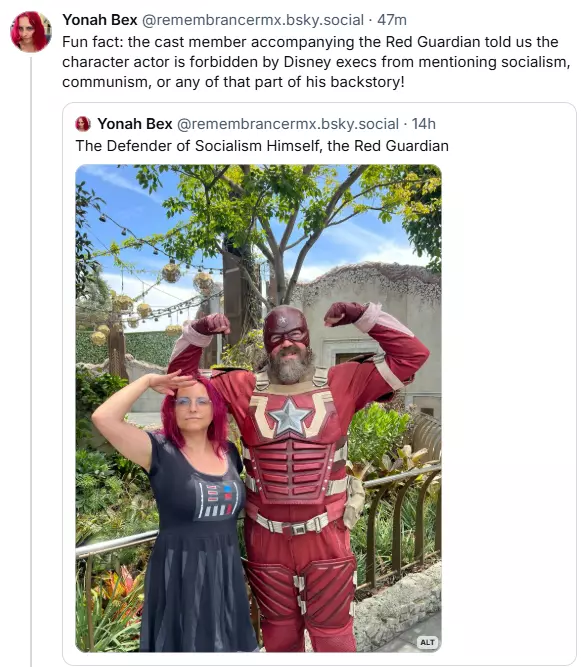
Task: Click the Red Guardian costume star emblem
Action: click(290, 418)
